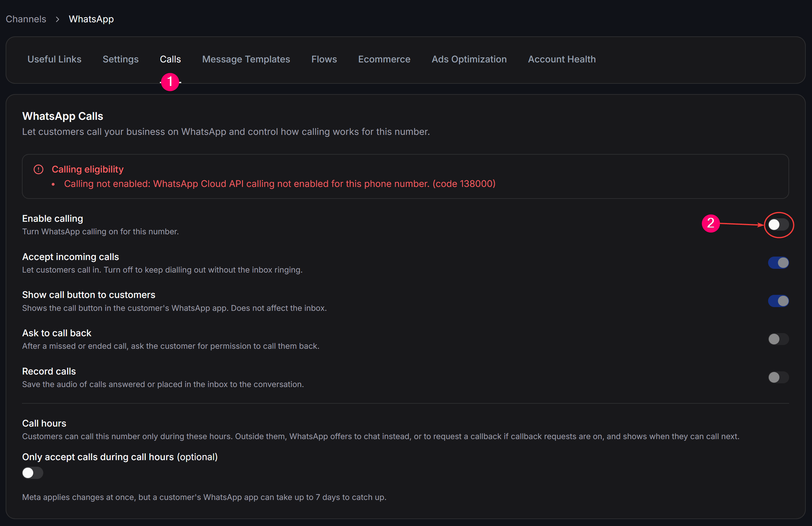Image resolution: width=812 pixels, height=526 pixels.
Task: Click 'Turn WhatsApp calling on for this number' text
Action: tap(101, 232)
